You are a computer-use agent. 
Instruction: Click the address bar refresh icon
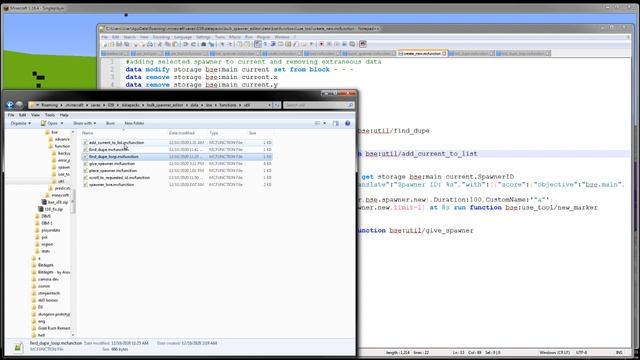coord(277,105)
